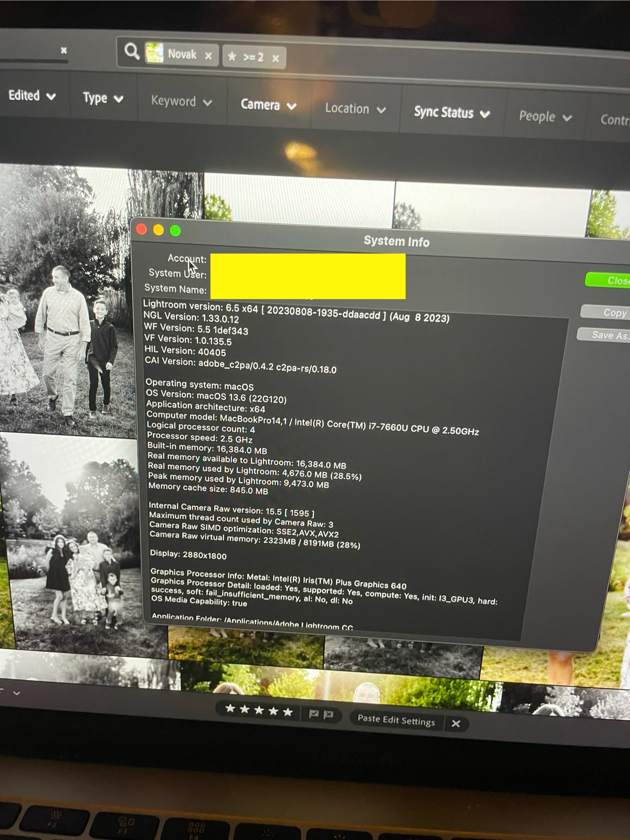Flag photo as picked with flag icon

314,714
